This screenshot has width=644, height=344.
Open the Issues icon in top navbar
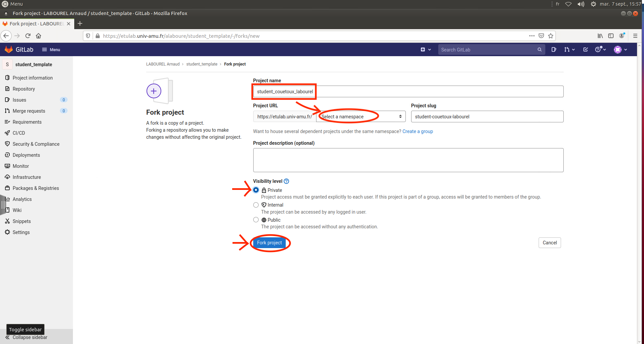pyautogui.click(x=554, y=49)
